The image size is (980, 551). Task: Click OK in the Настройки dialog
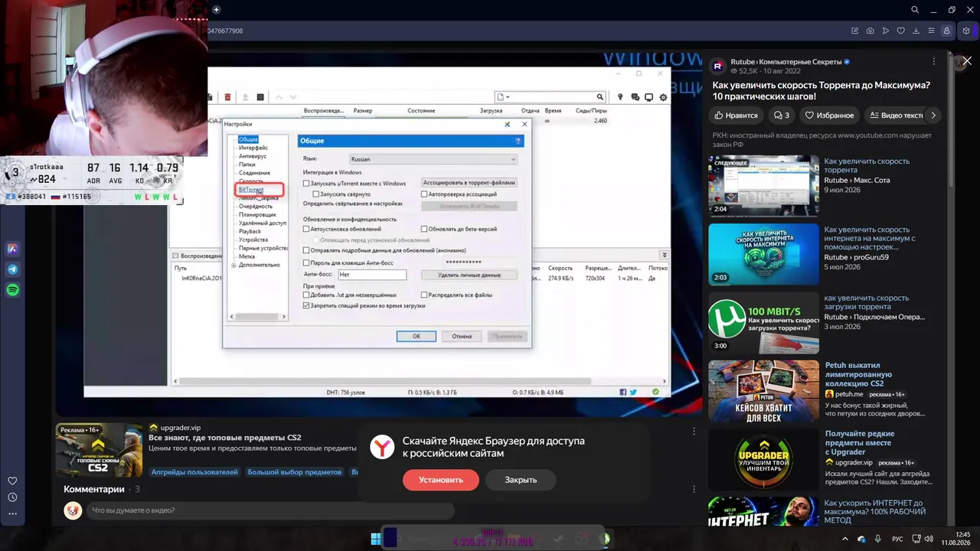click(416, 336)
